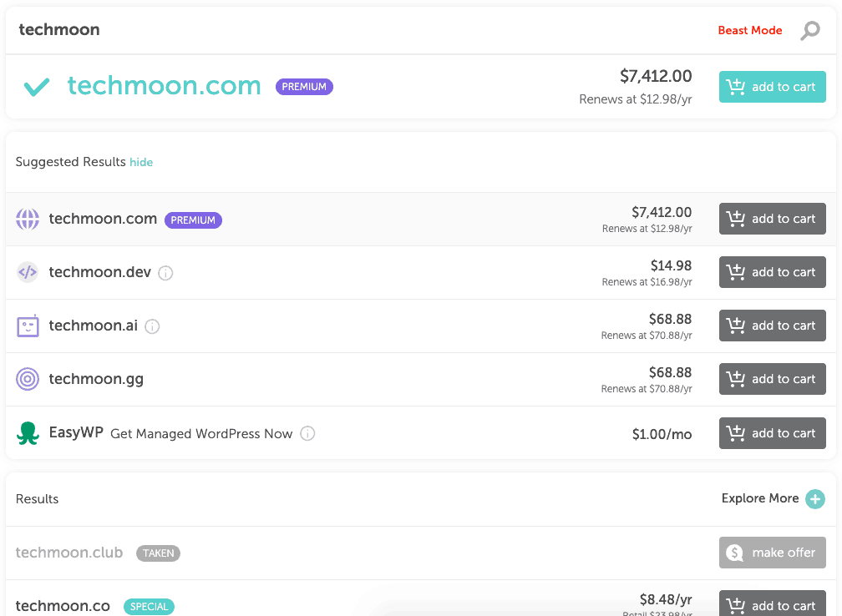Expand Explore More plus button
This screenshot has width=842, height=616.
click(x=815, y=498)
